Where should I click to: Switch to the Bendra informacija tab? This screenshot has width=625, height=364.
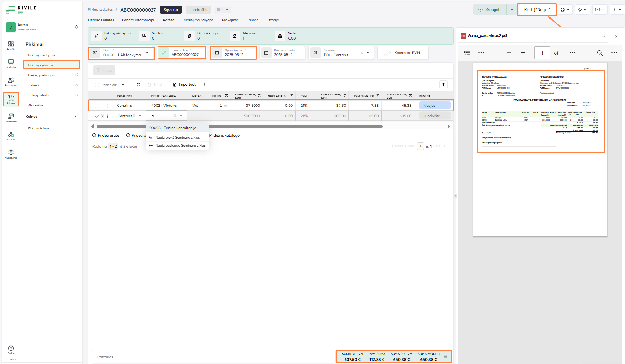pyautogui.click(x=138, y=20)
